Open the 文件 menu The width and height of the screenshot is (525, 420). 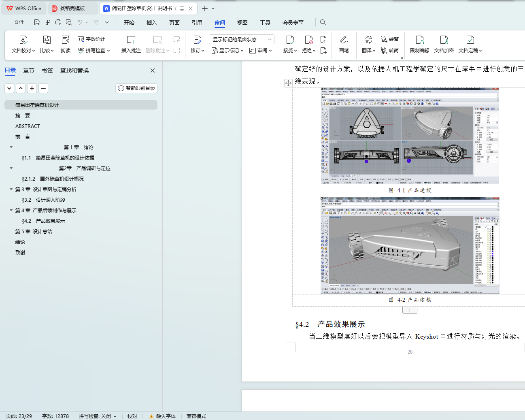point(15,22)
